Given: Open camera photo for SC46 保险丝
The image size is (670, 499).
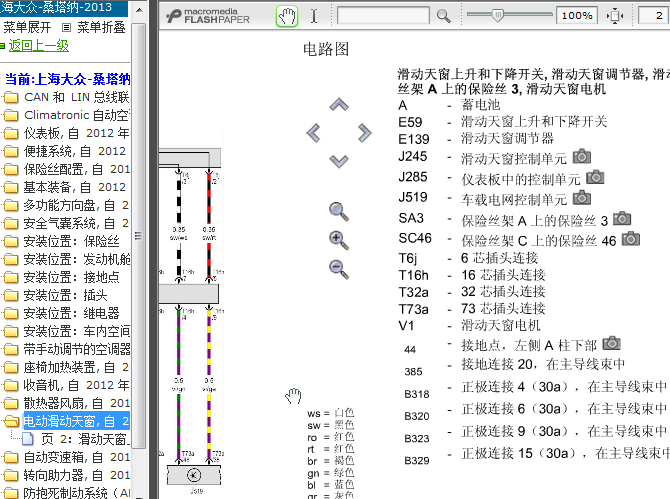Looking at the screenshot, I should 631,238.
